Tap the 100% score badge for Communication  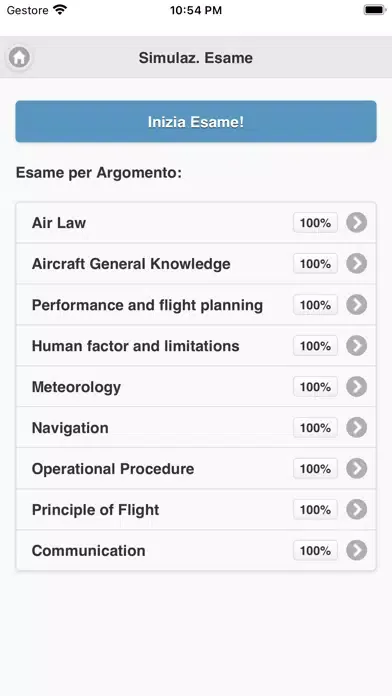pos(315,550)
